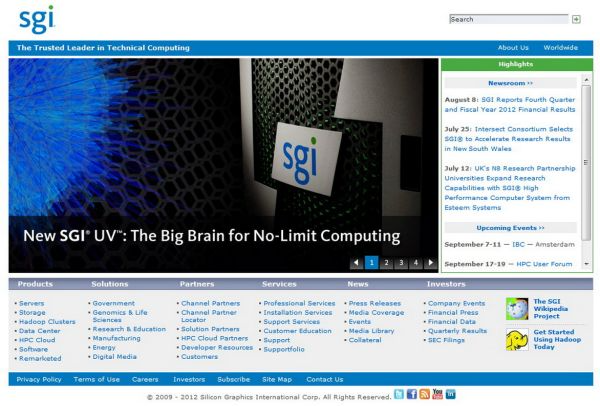Open the Channel Partner Locator link
The height and width of the screenshot is (406, 600).
pyautogui.click(x=209, y=316)
